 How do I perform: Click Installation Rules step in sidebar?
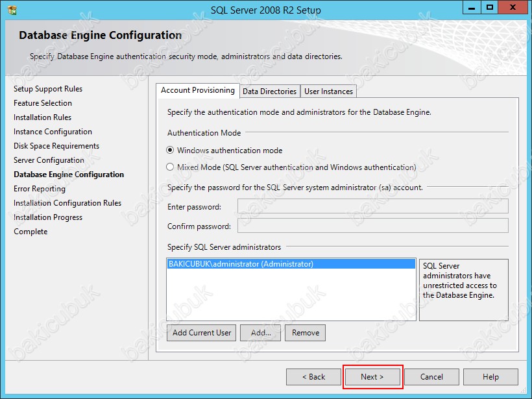tap(42, 117)
